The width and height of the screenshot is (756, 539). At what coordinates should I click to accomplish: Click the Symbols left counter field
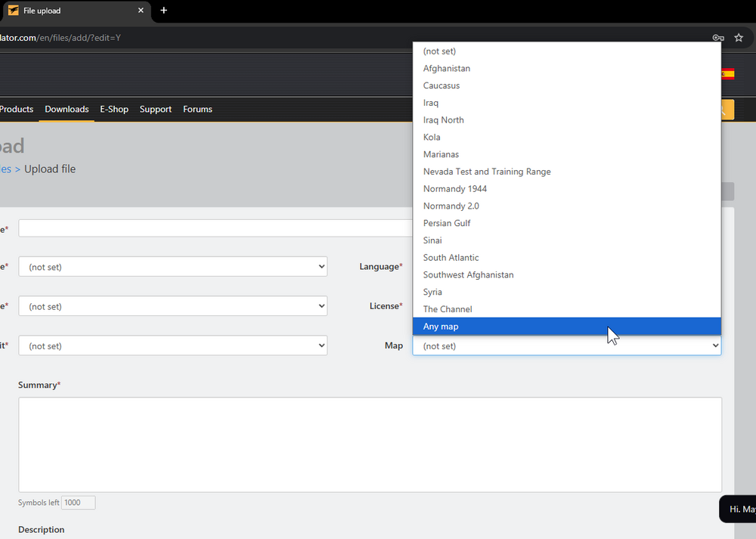point(78,503)
